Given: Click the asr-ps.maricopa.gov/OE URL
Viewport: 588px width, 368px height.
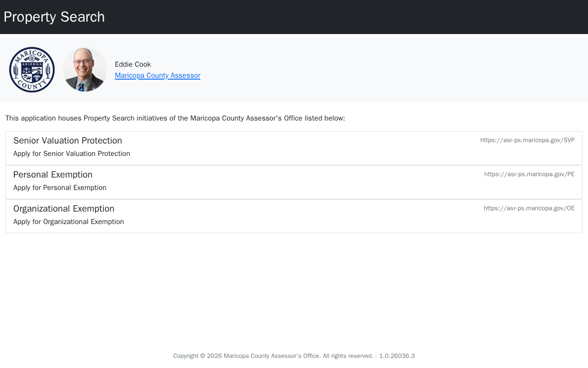Looking at the screenshot, I should coord(529,208).
